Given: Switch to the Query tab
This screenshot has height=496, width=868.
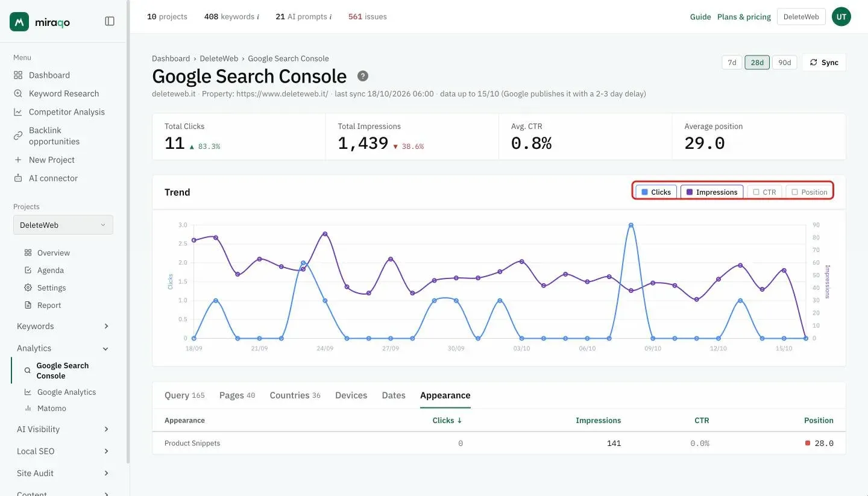Looking at the screenshot, I should pos(184,395).
